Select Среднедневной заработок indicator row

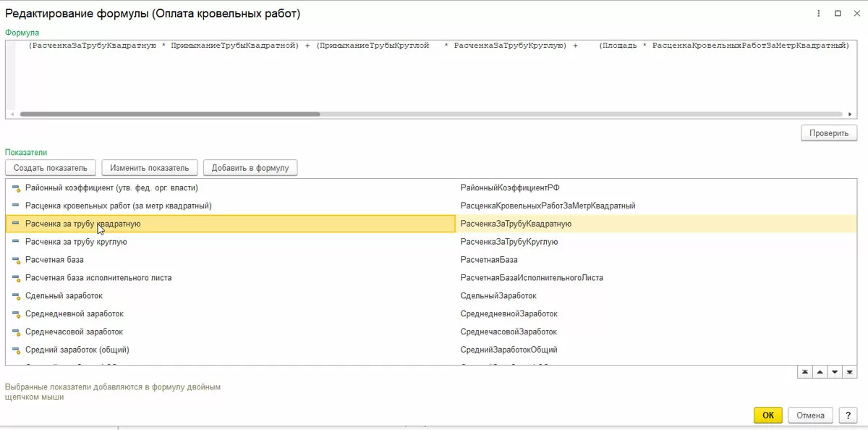click(75, 314)
